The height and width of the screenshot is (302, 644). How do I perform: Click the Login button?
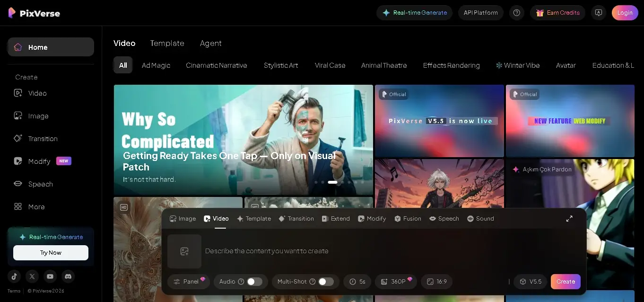tap(625, 13)
